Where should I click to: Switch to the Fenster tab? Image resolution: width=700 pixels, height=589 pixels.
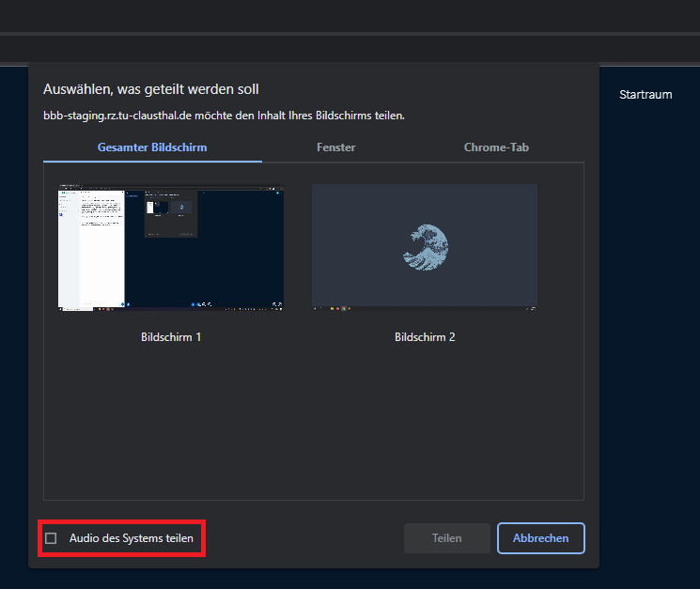coord(335,147)
